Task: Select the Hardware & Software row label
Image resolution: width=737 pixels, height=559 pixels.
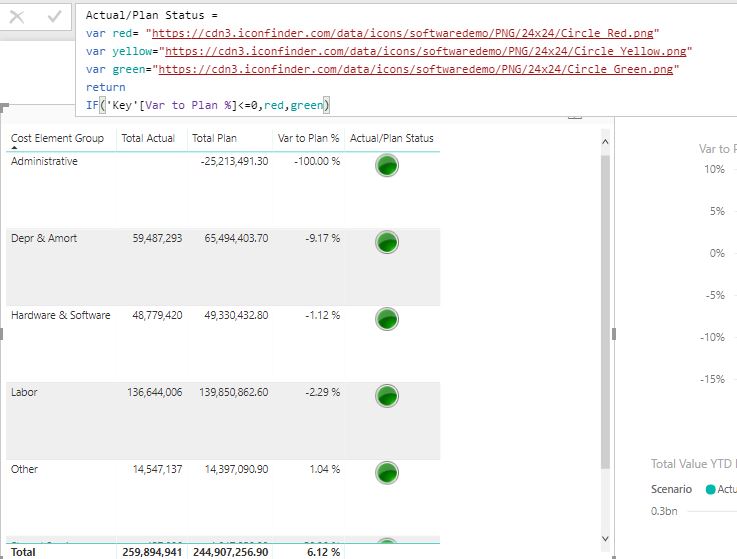Action: (61, 315)
